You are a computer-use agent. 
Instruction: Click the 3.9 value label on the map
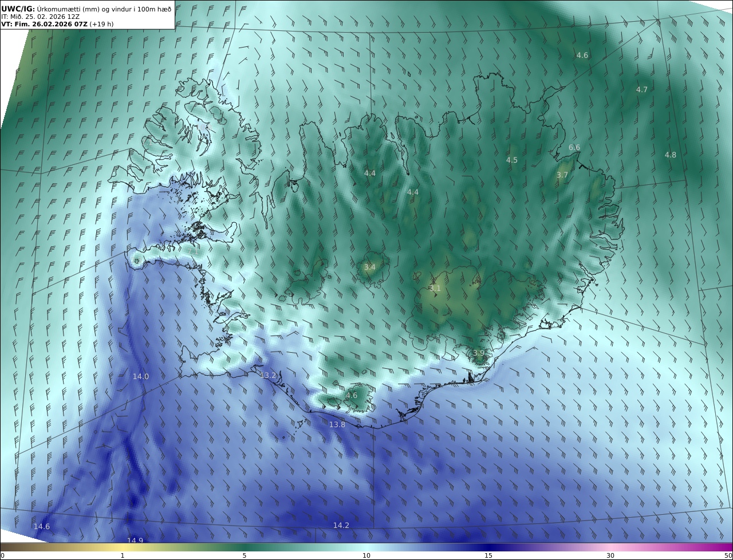coord(479,353)
